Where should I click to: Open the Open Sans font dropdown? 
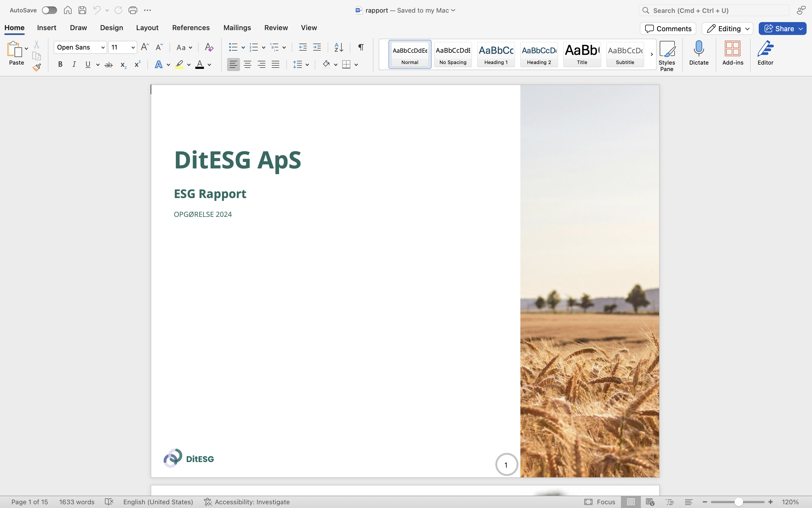click(103, 47)
